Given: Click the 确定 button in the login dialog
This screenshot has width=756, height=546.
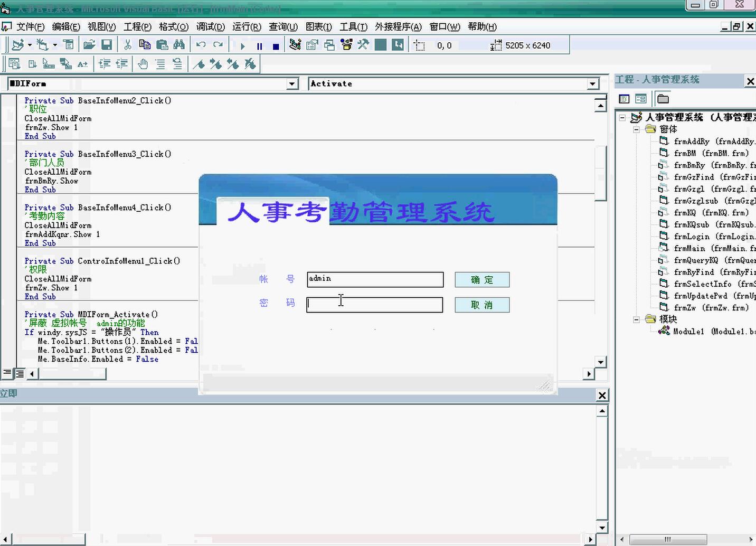Looking at the screenshot, I should click(x=482, y=280).
